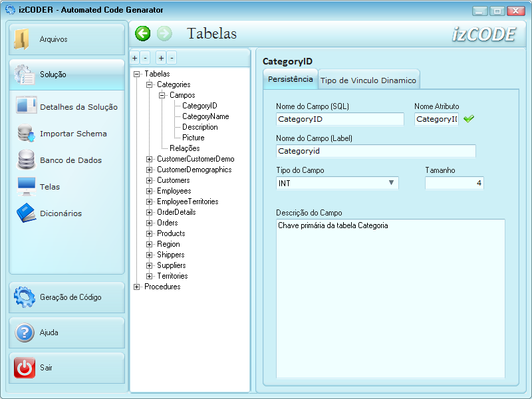
Task: Open the Tipo do Campo INT dropdown
Action: point(391,183)
